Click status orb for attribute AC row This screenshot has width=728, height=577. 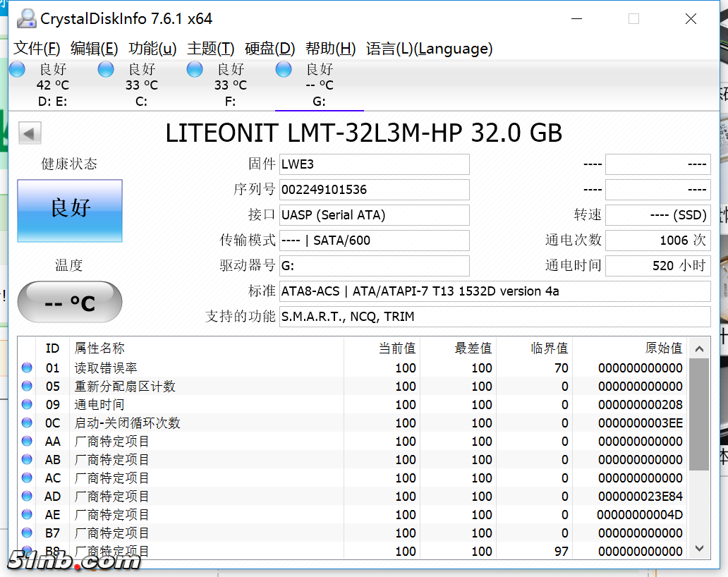pyautogui.click(x=27, y=478)
